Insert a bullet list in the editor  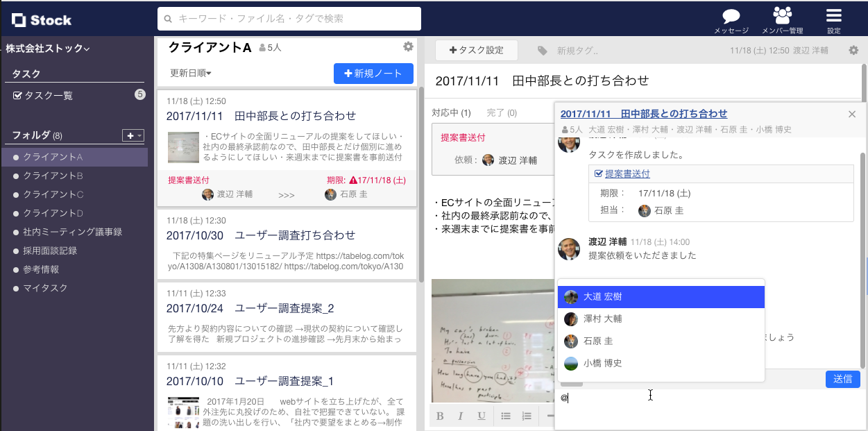(x=506, y=416)
